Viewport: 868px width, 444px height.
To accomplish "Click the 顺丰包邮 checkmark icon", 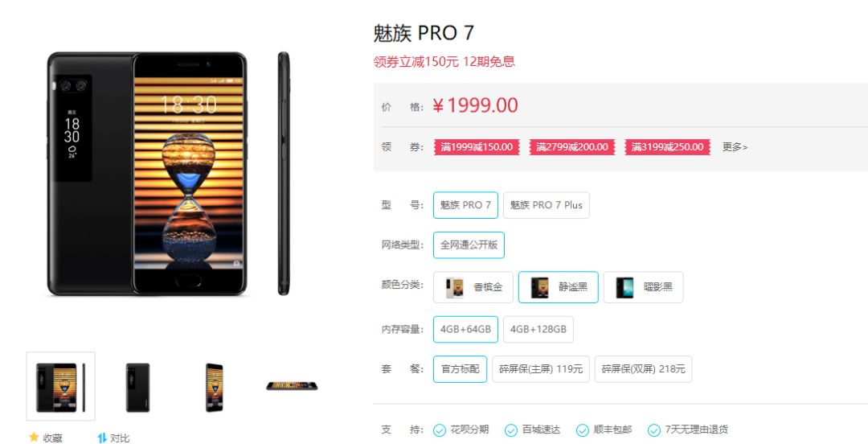I will (x=583, y=430).
